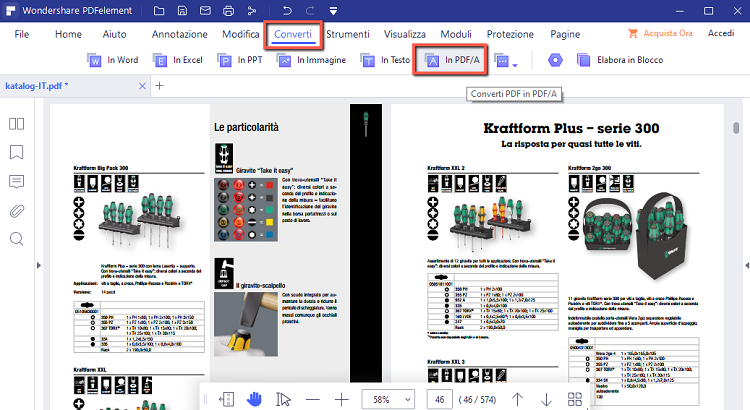
Task: Undo the last action
Action: [287, 11]
